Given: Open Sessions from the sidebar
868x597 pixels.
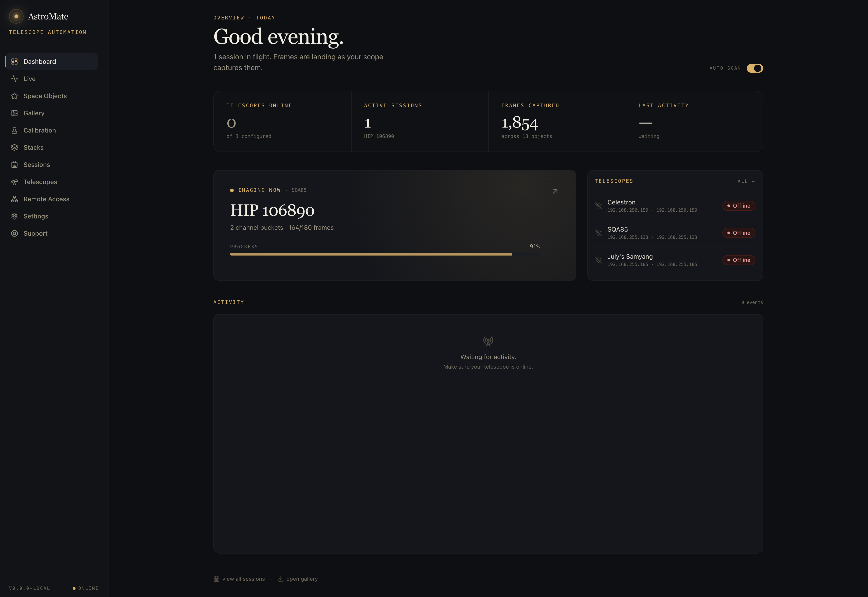Looking at the screenshot, I should click(52, 165).
